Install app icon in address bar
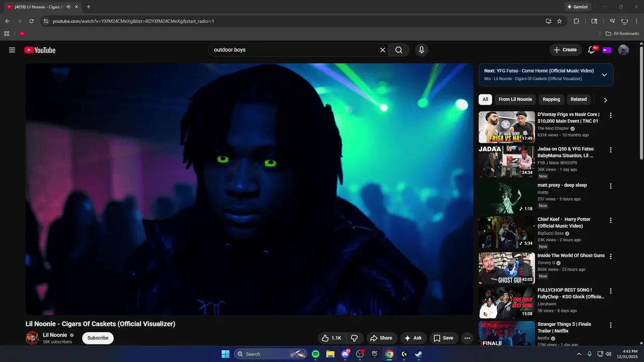This screenshot has height=362, width=644. point(548,21)
